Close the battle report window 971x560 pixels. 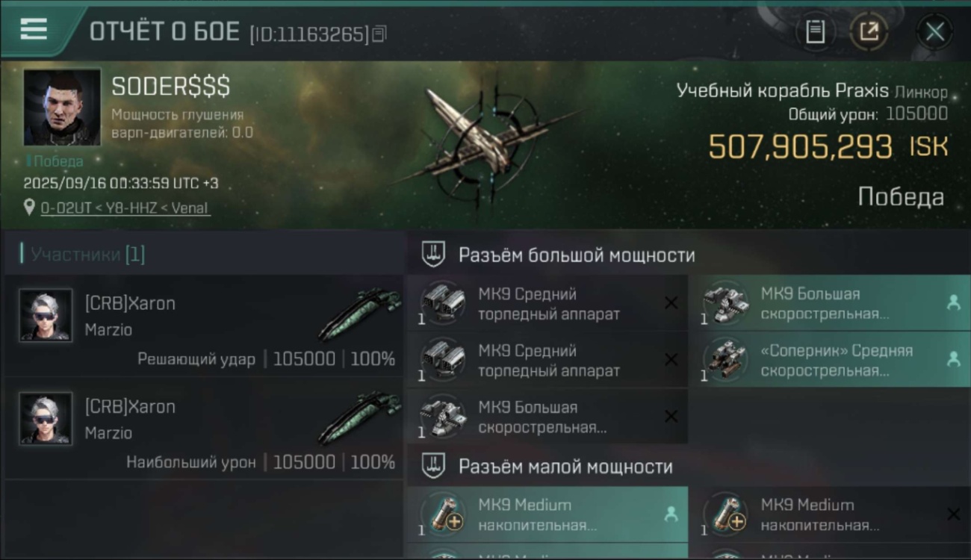pyautogui.click(x=934, y=31)
